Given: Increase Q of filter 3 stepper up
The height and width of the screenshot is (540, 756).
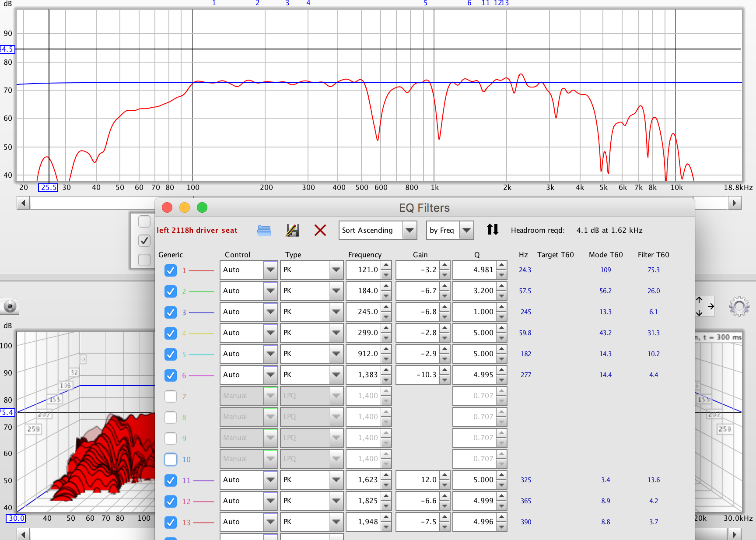Looking at the screenshot, I should [502, 307].
